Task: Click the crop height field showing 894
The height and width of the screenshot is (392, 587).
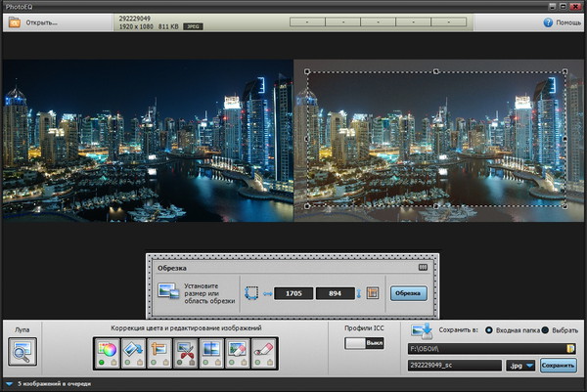Action: (x=335, y=293)
